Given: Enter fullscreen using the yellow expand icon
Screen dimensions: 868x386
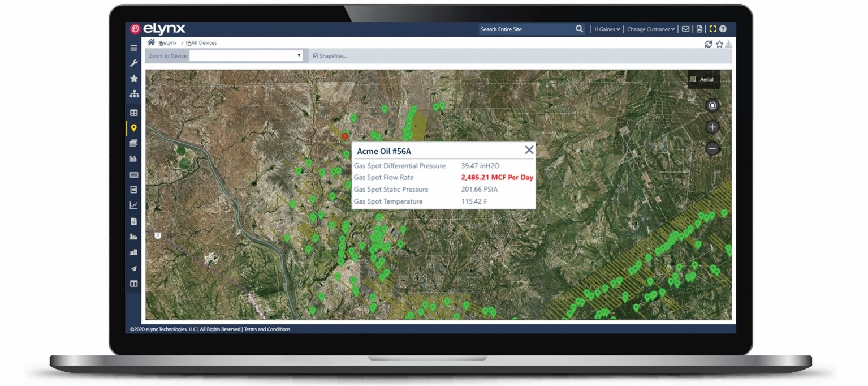Looking at the screenshot, I should click(x=713, y=28).
